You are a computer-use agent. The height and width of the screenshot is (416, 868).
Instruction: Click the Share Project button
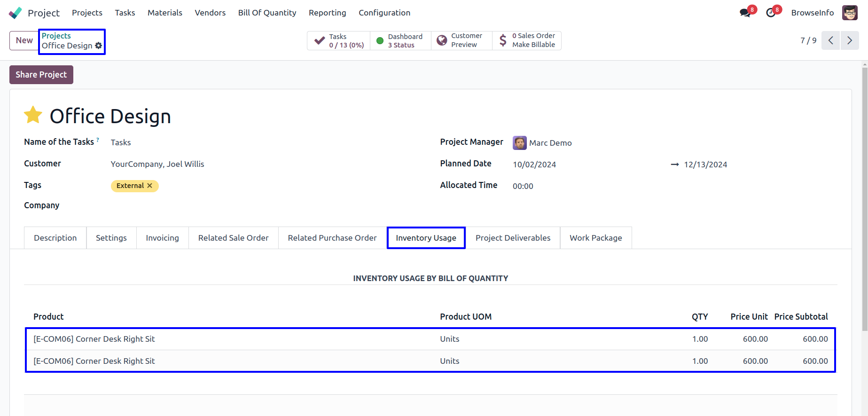41,75
